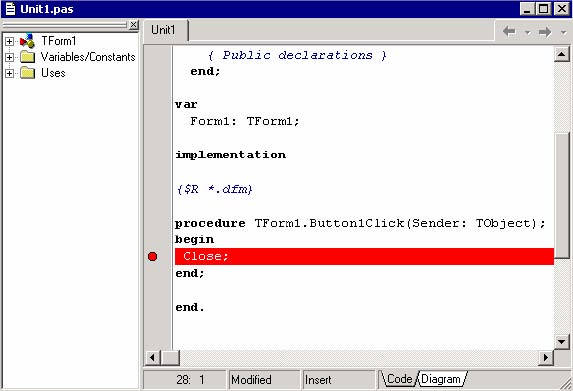Close the code explorer panel
573x391 pixels.
pyautogui.click(x=134, y=24)
